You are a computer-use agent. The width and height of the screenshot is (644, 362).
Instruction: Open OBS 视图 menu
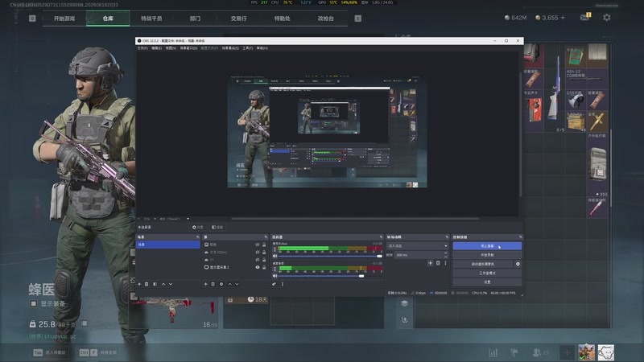pyautogui.click(x=171, y=48)
